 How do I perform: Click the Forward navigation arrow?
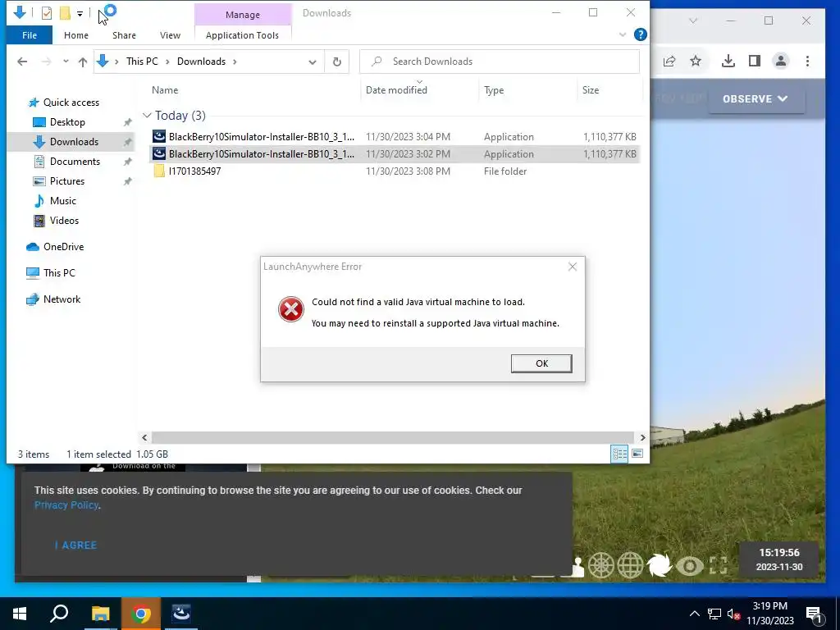47,62
